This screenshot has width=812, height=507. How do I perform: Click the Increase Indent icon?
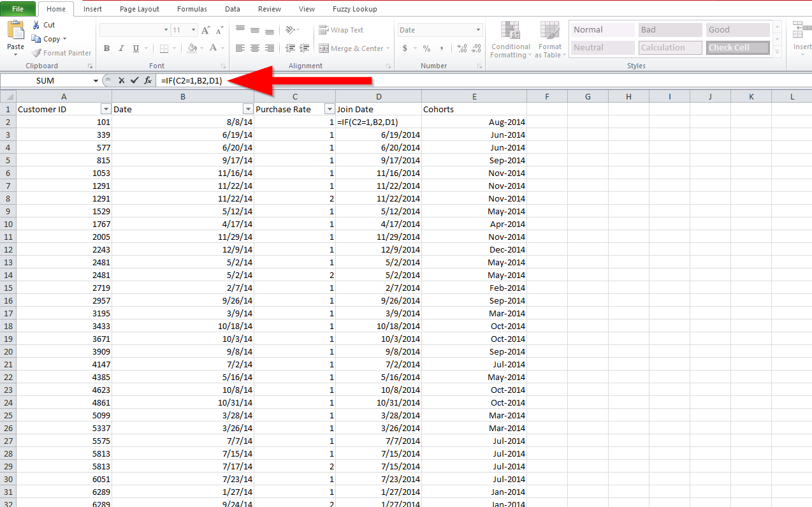[x=305, y=48]
